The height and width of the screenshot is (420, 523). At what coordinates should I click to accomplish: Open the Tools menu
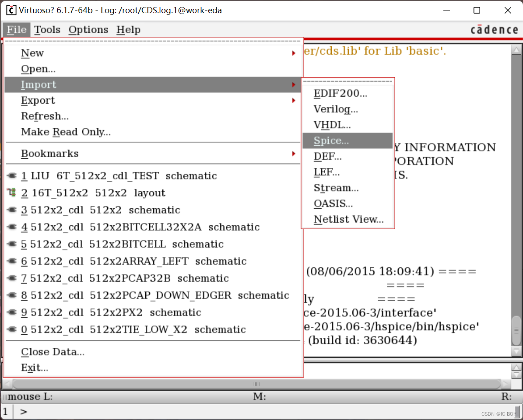point(47,30)
